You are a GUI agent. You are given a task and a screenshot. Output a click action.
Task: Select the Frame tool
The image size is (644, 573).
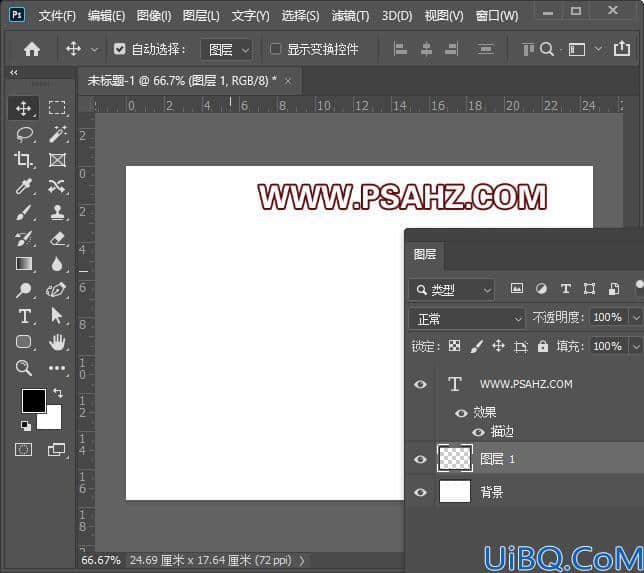point(58,160)
